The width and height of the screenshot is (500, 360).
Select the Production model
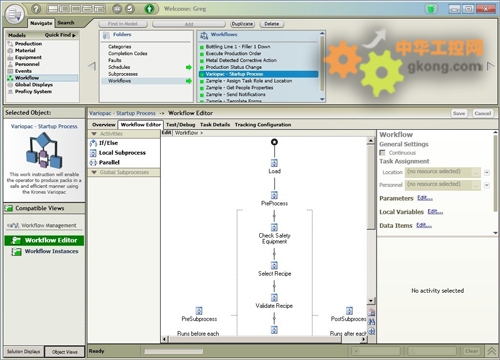tap(28, 44)
